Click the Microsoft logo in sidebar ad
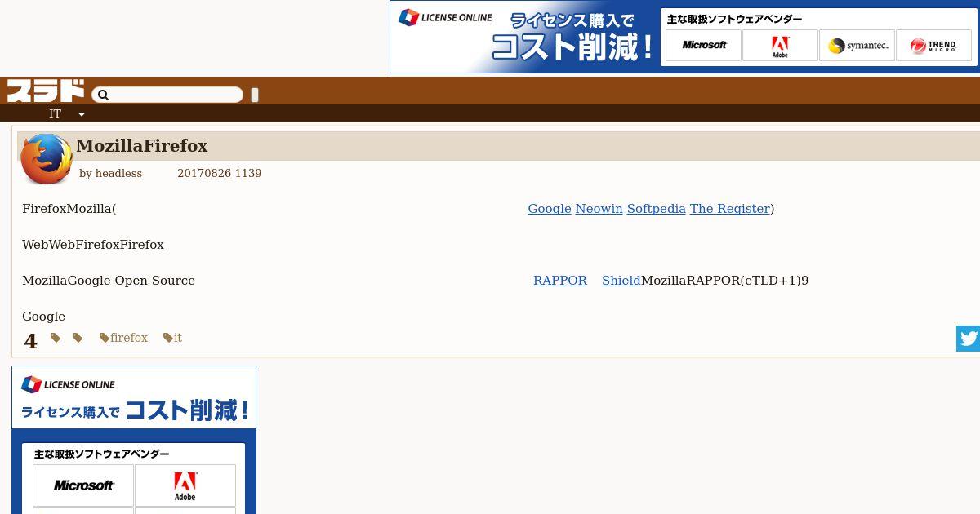The height and width of the screenshot is (514, 980). click(83, 485)
